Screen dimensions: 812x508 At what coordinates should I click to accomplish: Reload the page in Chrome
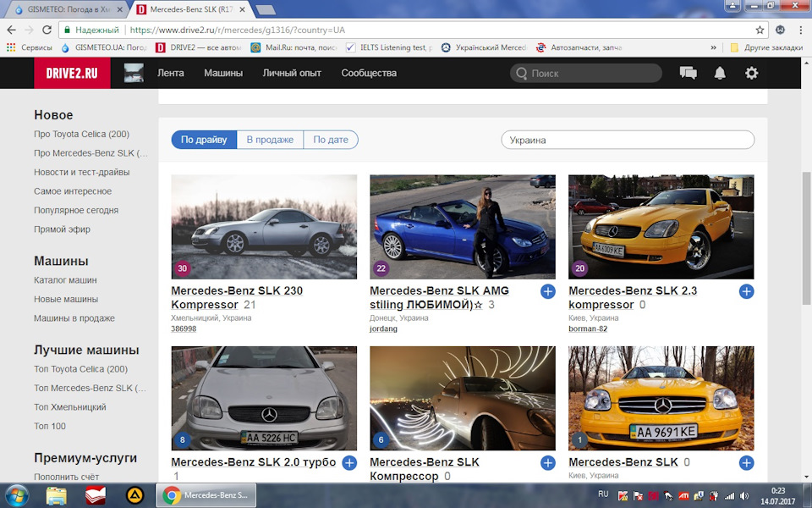click(x=47, y=30)
